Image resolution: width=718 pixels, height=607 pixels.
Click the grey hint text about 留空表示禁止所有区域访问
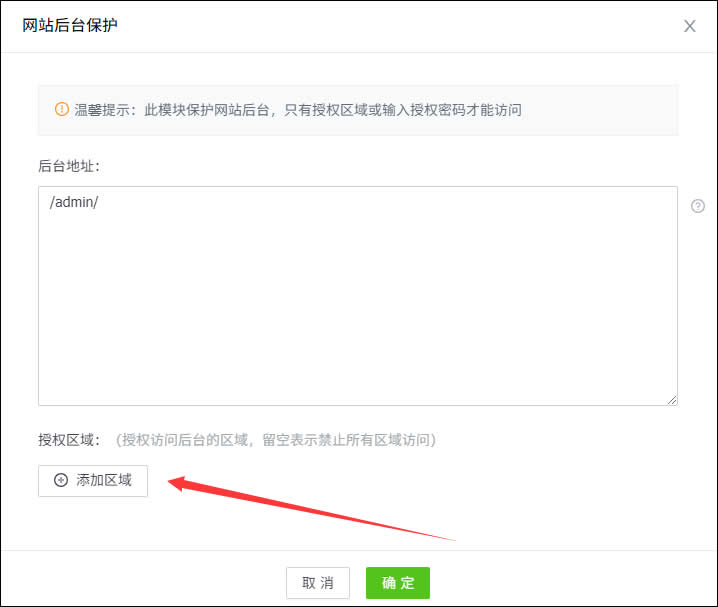tap(275, 439)
